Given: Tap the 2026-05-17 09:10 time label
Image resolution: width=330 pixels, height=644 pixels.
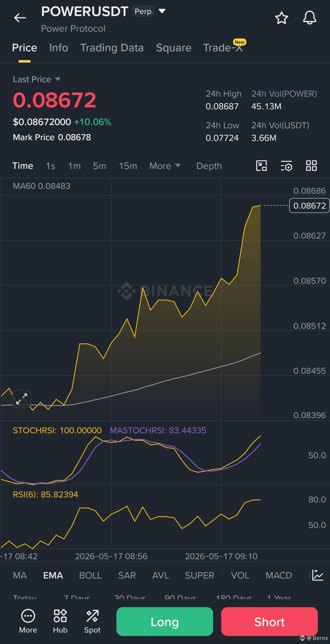Looking at the screenshot, I should point(221,556).
